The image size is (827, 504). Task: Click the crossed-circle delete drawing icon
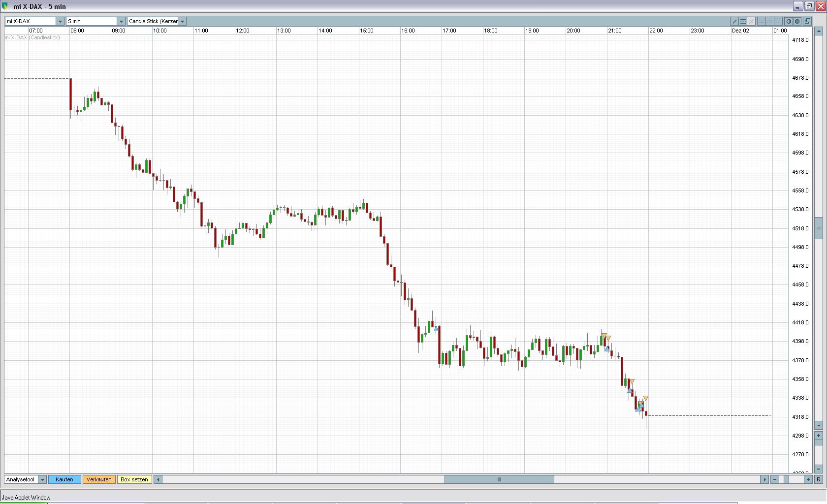(x=751, y=21)
